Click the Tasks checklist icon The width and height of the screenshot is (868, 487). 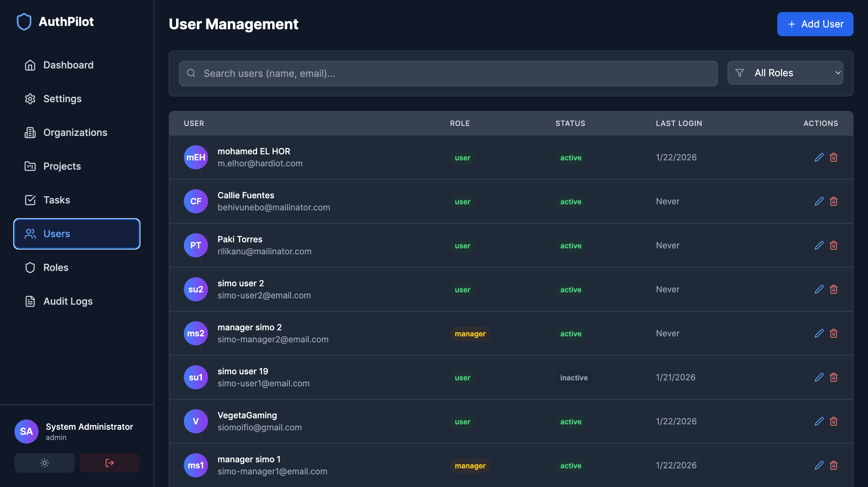[x=30, y=200]
